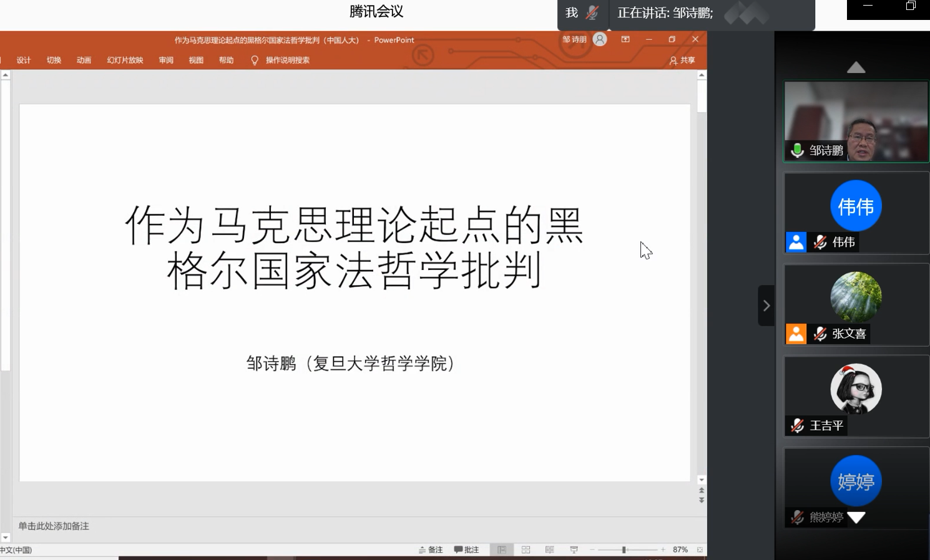
Task: Click the 87% zoom percentage button
Action: click(680, 549)
